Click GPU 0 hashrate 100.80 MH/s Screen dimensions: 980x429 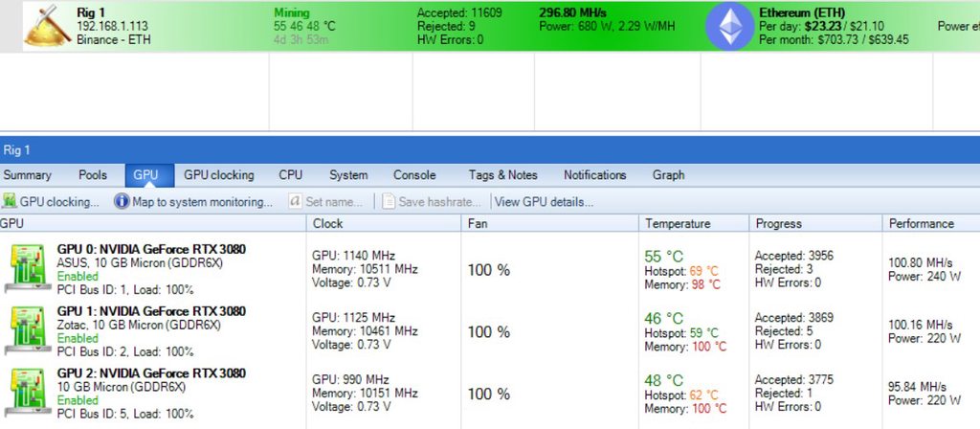point(920,262)
